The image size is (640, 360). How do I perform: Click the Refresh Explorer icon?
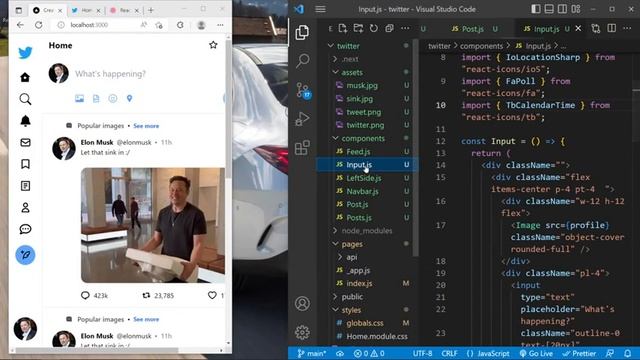point(374,28)
